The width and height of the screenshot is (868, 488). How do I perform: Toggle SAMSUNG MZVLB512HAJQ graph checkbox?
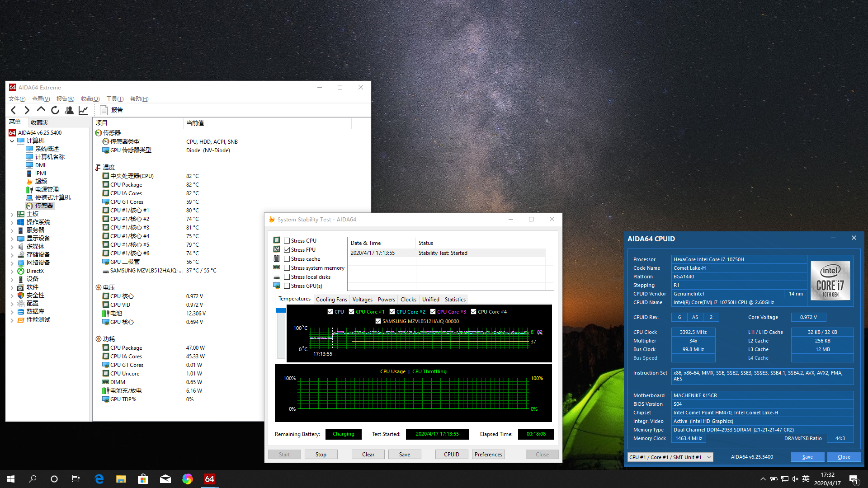[378, 321]
